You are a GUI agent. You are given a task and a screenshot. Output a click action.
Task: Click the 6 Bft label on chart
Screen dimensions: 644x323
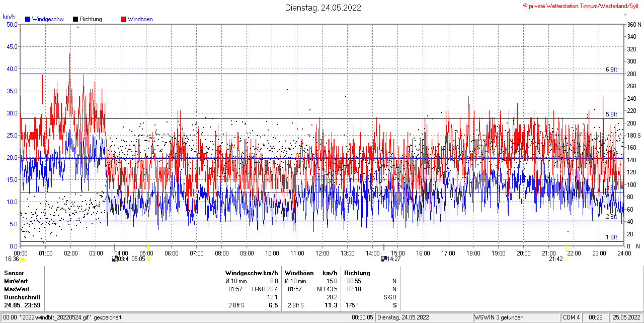tap(611, 70)
